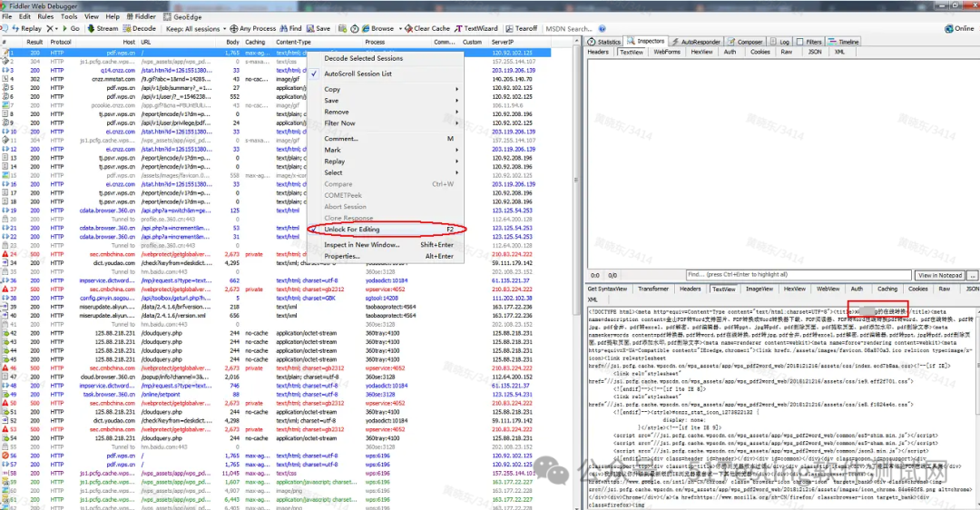Screen dimensions: 980x510
Task: Expand the Copy submenu
Action: coord(385,89)
